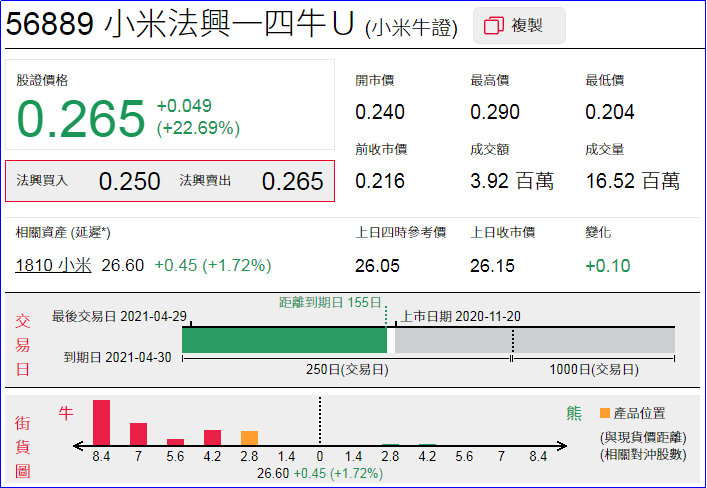The height and width of the screenshot is (488, 707).
Task: Click the 到期日 2021-04-30 label
Action: (x=117, y=358)
